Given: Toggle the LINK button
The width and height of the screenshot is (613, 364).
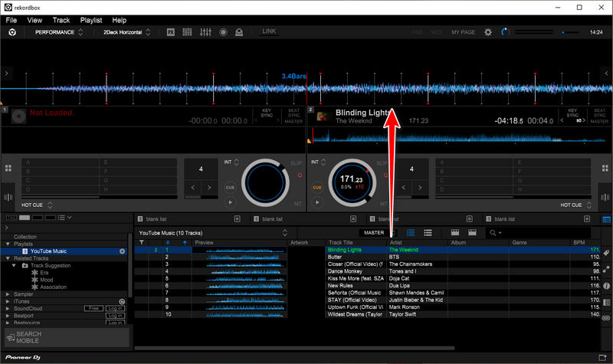Looking at the screenshot, I should (x=269, y=31).
